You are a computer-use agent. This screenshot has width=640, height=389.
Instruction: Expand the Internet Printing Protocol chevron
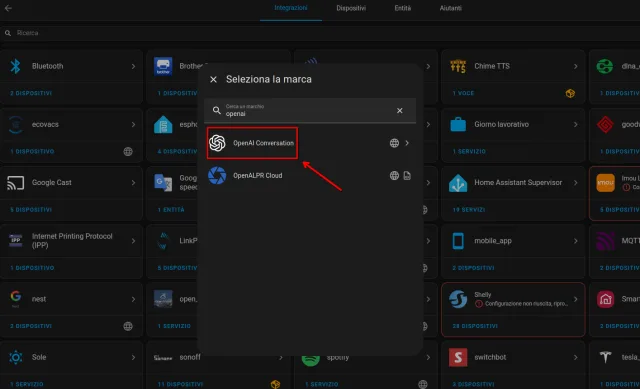pos(133,241)
